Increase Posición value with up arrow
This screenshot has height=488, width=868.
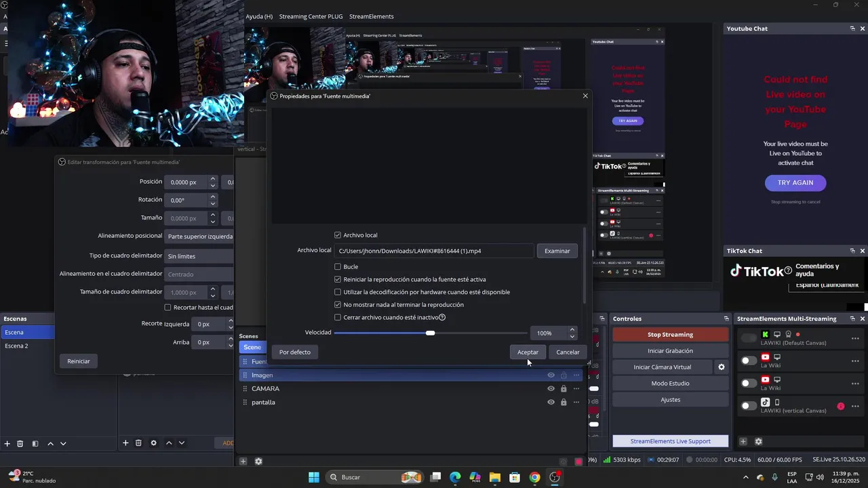pos(213,179)
